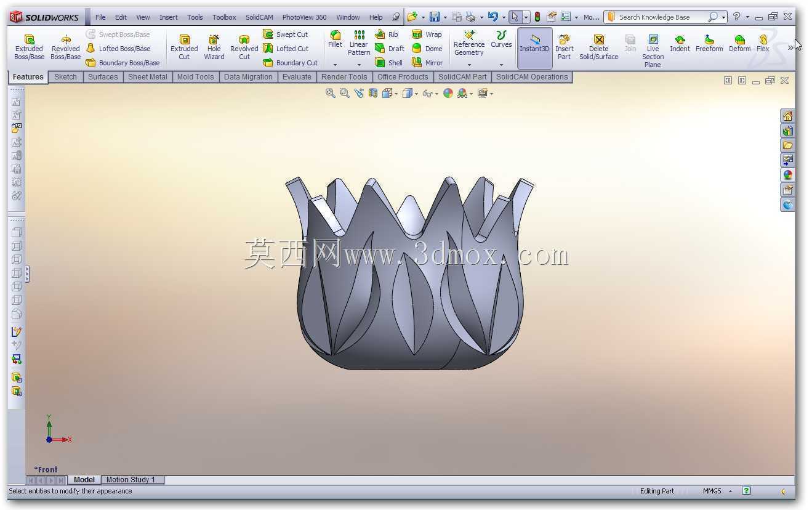The image size is (812, 510).
Task: Open the Curves dropdown
Action: point(501,64)
